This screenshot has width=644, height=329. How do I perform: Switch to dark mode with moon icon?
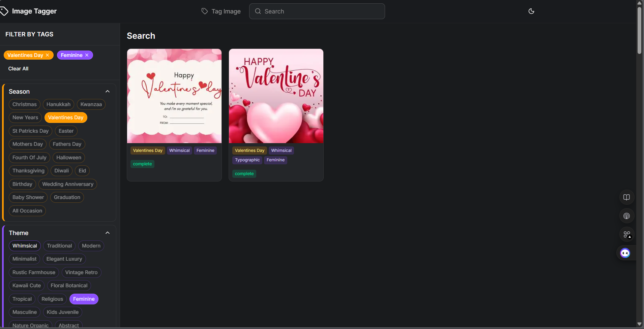(x=531, y=11)
